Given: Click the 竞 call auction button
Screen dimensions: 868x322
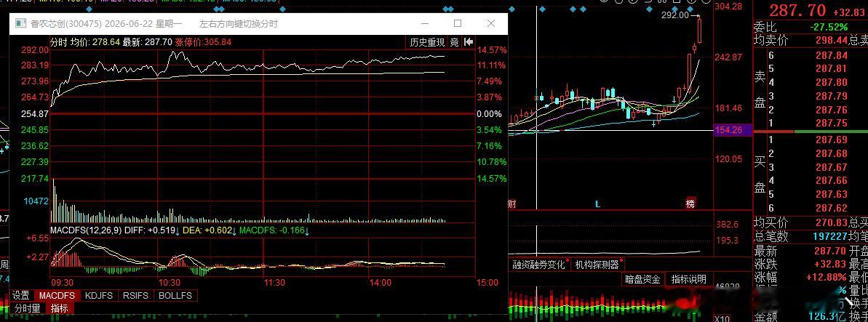Looking at the screenshot, I should click(x=455, y=42).
